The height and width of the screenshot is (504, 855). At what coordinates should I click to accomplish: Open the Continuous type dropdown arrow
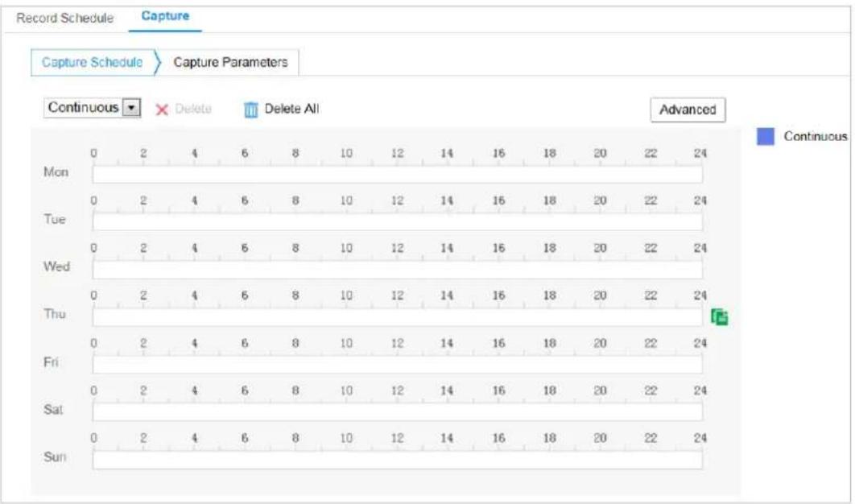[131, 107]
